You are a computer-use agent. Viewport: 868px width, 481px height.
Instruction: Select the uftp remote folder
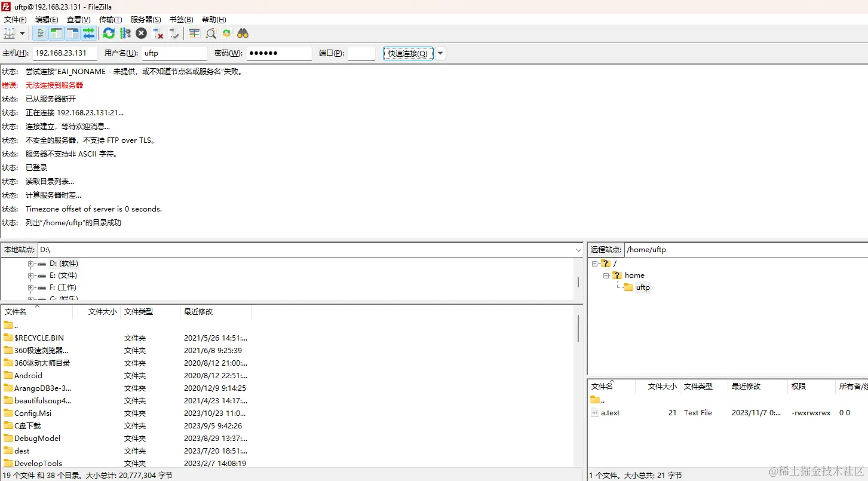pos(643,287)
